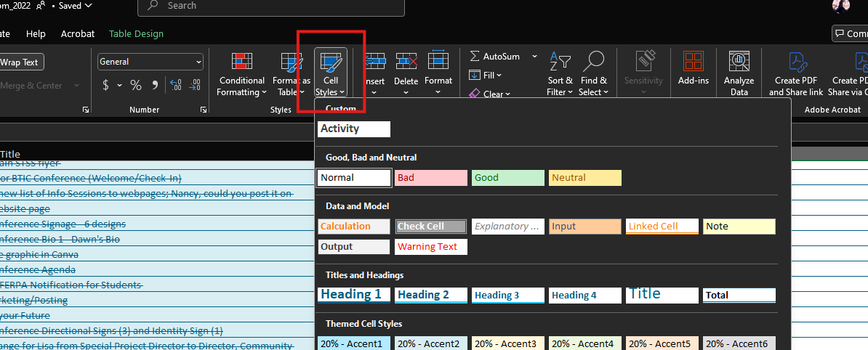Switch to the Table Design tab
The image size is (868, 350).
click(136, 33)
